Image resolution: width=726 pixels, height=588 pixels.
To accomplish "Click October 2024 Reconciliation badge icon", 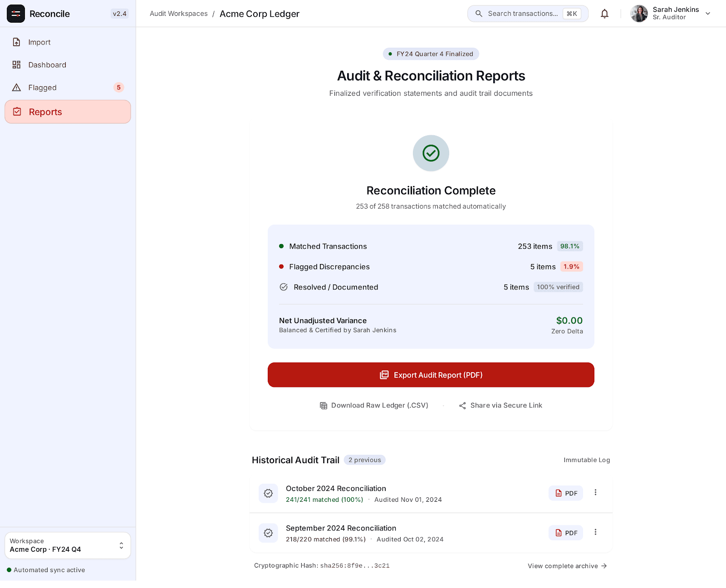I will click(x=268, y=493).
